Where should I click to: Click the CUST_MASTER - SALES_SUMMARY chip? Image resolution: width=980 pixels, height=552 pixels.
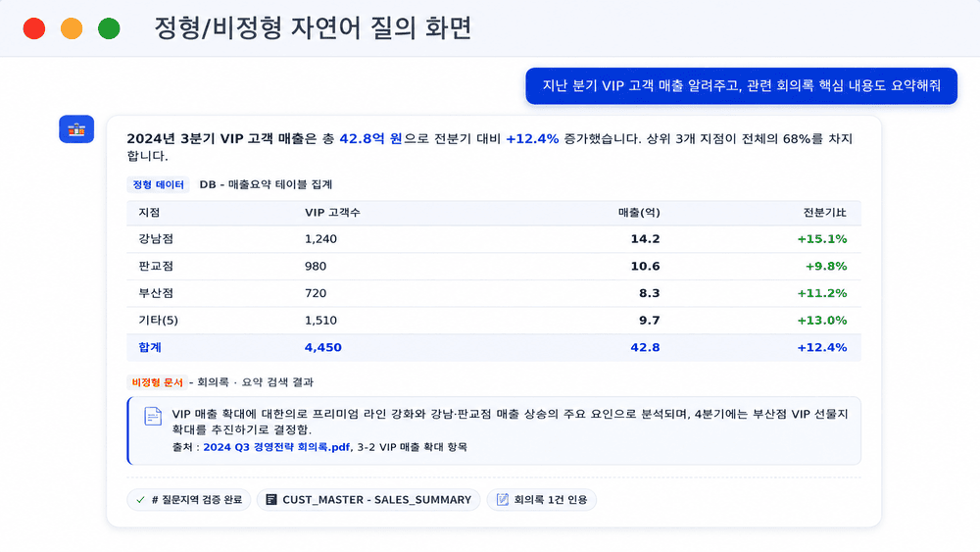click(x=368, y=499)
